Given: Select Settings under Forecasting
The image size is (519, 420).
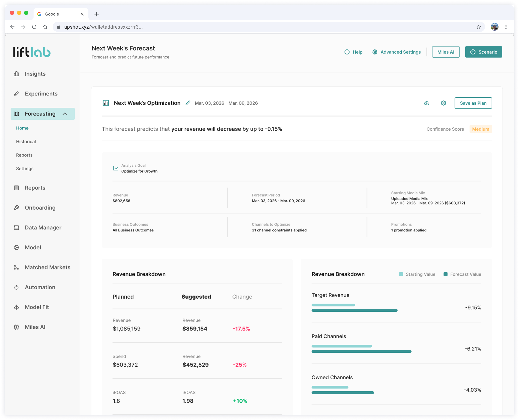Looking at the screenshot, I should point(25,169).
